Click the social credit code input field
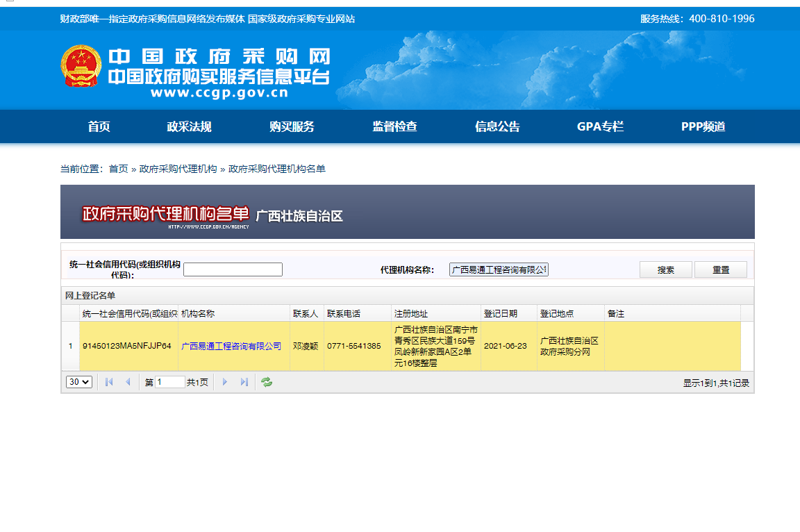This screenshot has width=800, height=532. pos(233,269)
